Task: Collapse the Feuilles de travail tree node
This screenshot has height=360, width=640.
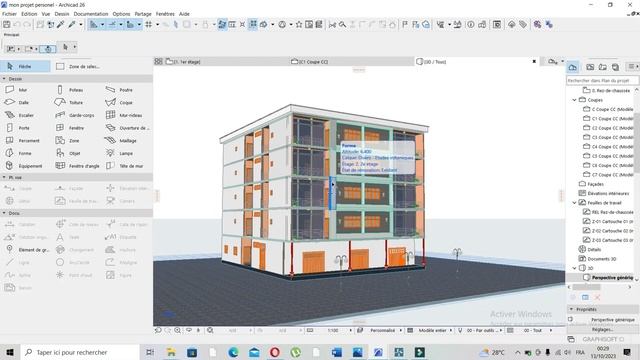Action: coord(574,202)
